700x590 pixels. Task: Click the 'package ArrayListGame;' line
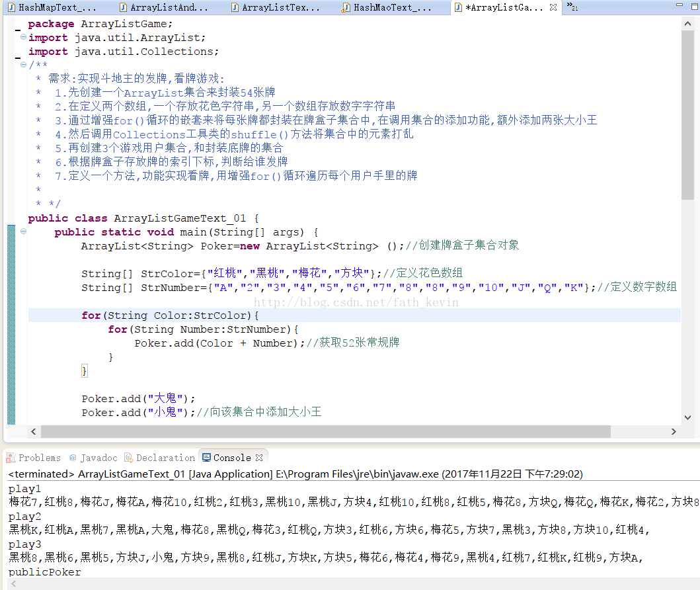(x=100, y=24)
